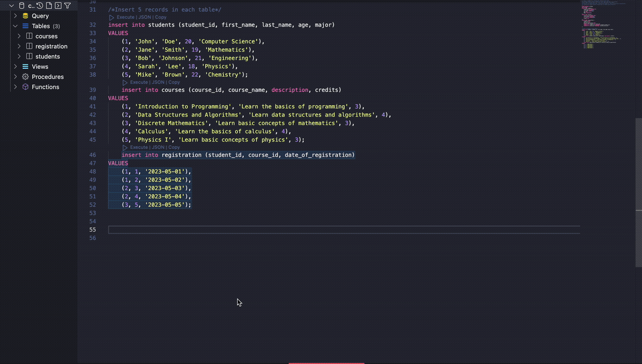This screenshot has height=364, width=642.
Task: Click the description keyword on line 39
Action: click(290, 90)
